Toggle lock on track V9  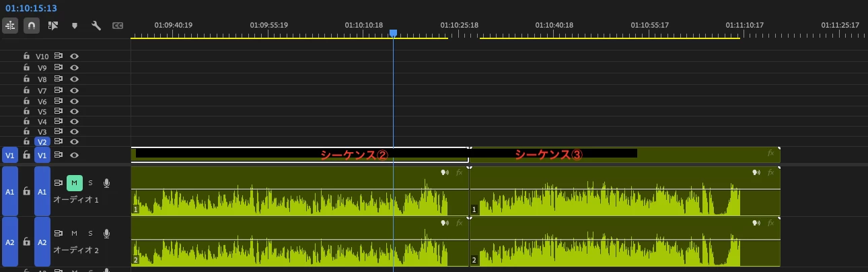[x=26, y=68]
